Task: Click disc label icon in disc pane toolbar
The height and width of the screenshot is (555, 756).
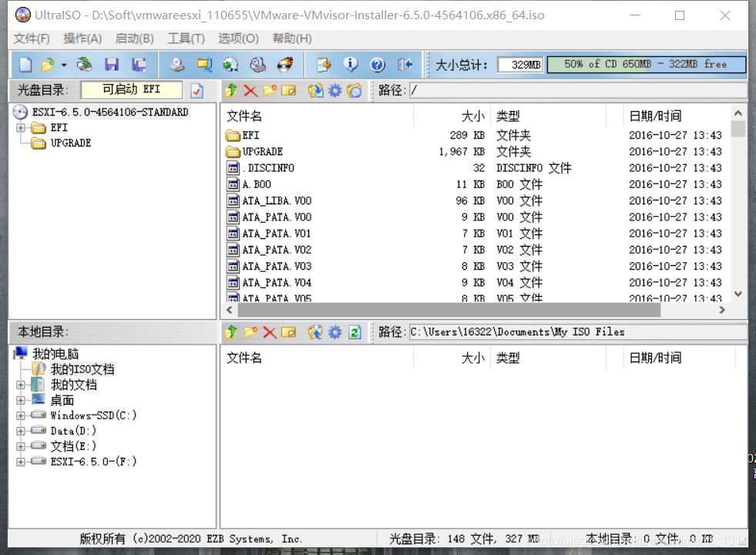Action: [x=354, y=91]
